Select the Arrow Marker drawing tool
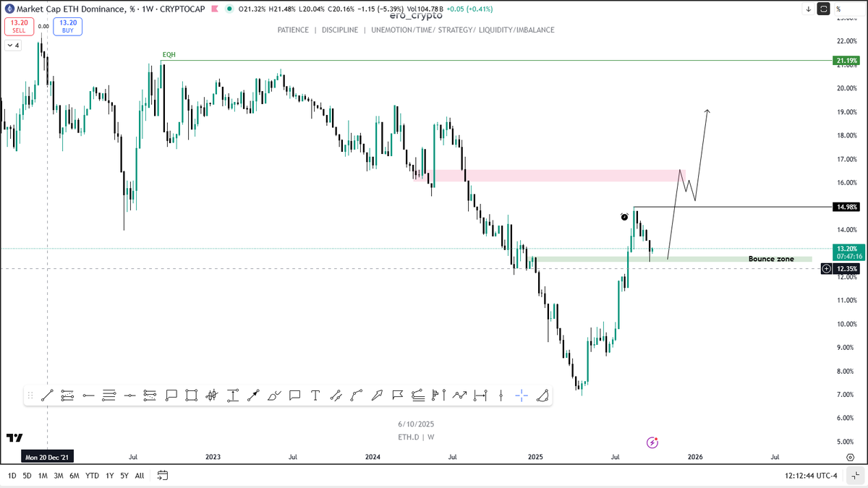The width and height of the screenshot is (868, 488). click(x=253, y=395)
